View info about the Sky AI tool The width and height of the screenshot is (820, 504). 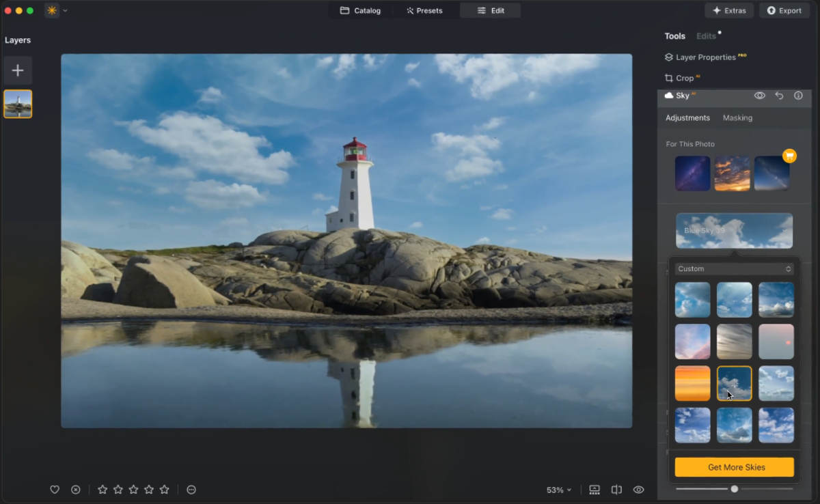click(x=798, y=96)
